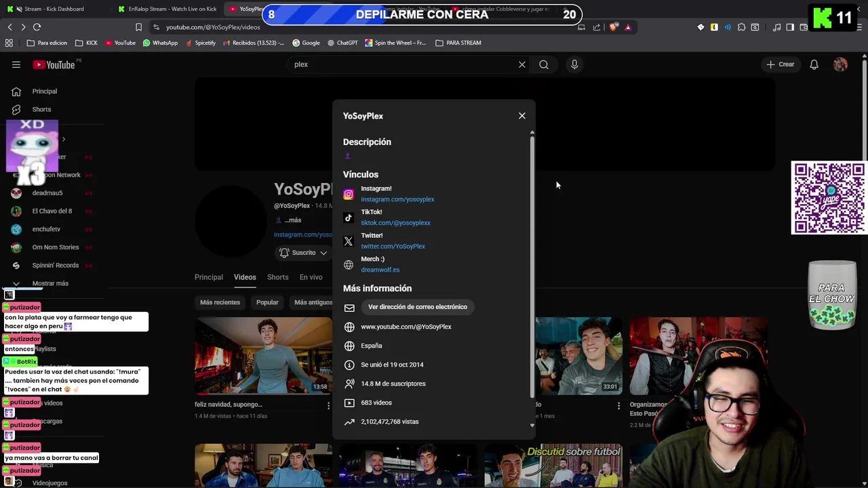Open Om Nom Stories subscription

pos(56,247)
